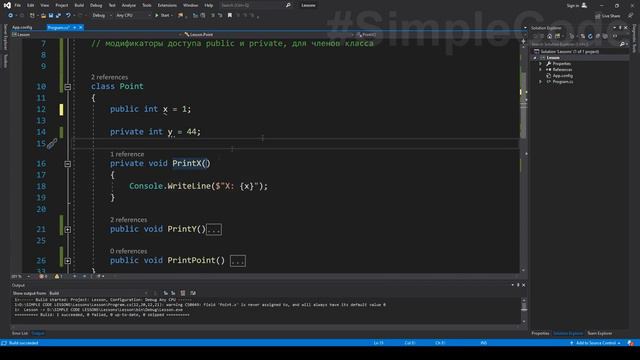Open the Extensions menu
This screenshot has height=360, width=640.
[x=167, y=5]
